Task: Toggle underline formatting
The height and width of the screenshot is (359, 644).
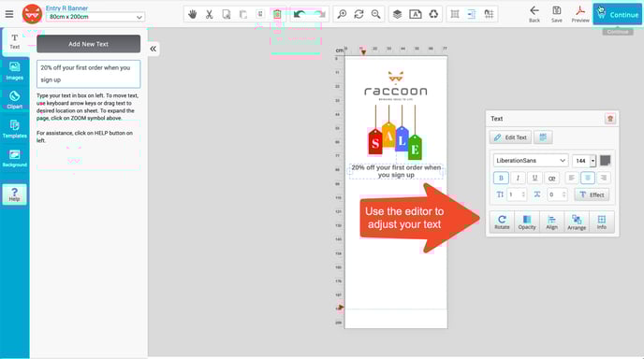Action: pyautogui.click(x=534, y=178)
